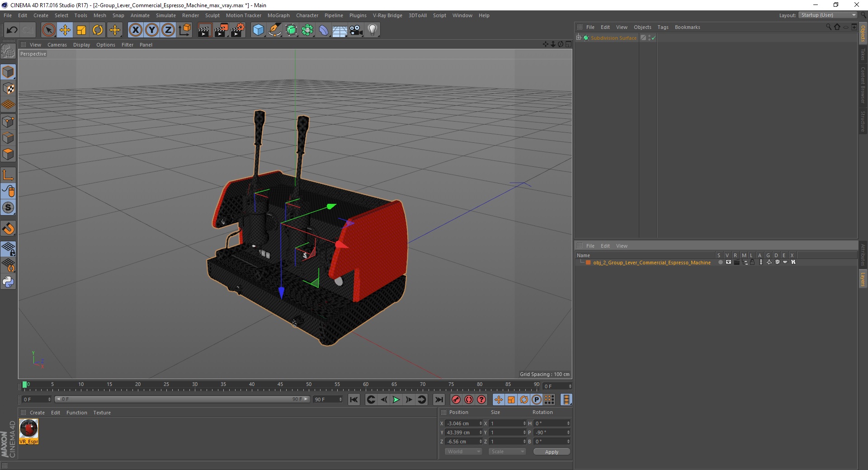Go to end of animation

point(439,399)
